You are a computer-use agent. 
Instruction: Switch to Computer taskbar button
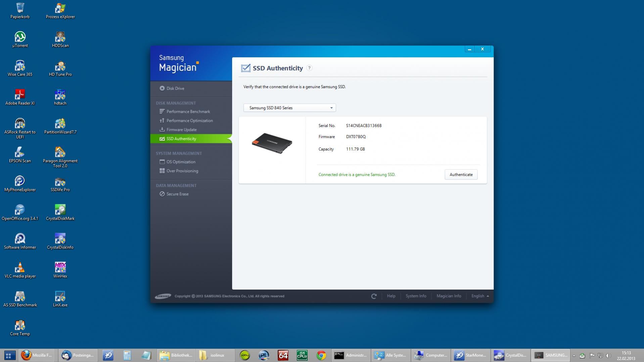[x=431, y=355]
